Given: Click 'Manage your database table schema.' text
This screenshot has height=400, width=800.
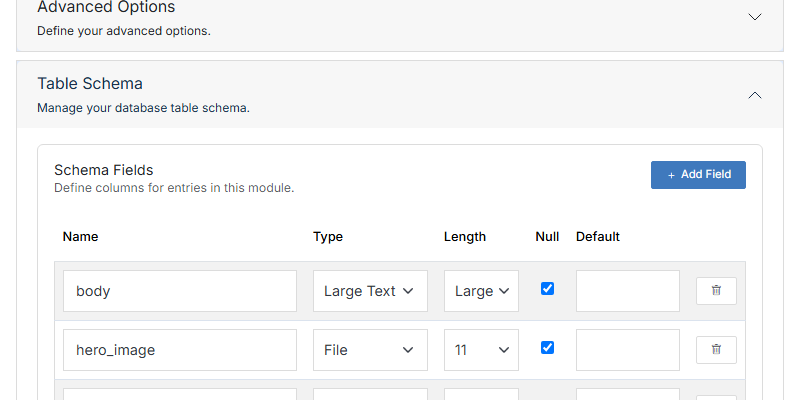Looking at the screenshot, I should [143, 108].
